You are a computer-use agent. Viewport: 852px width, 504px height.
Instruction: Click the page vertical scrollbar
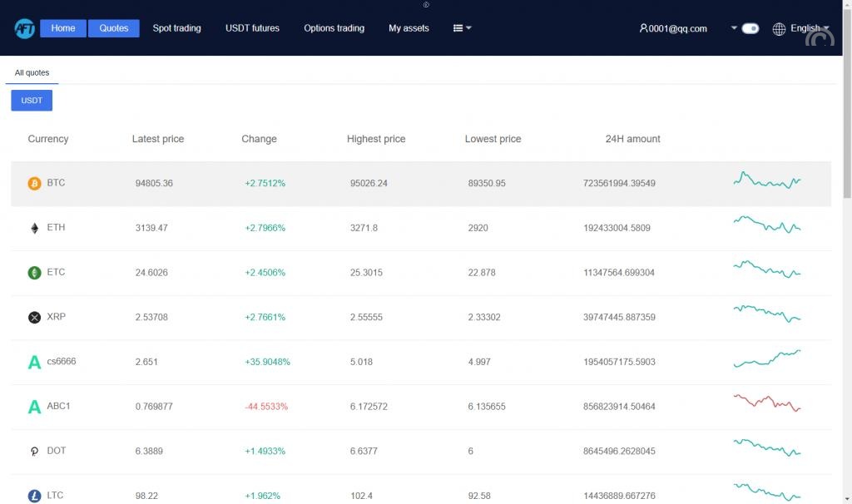tap(847, 125)
